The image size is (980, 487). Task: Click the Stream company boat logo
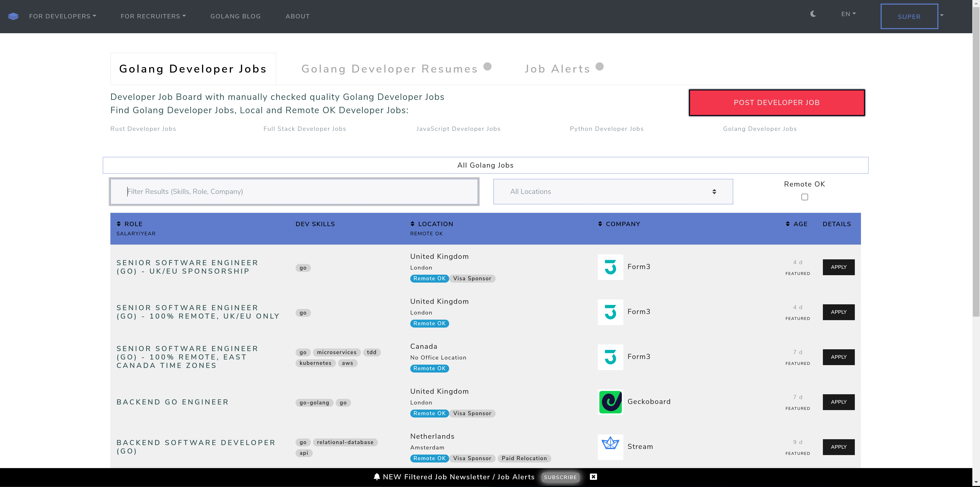coord(610,446)
